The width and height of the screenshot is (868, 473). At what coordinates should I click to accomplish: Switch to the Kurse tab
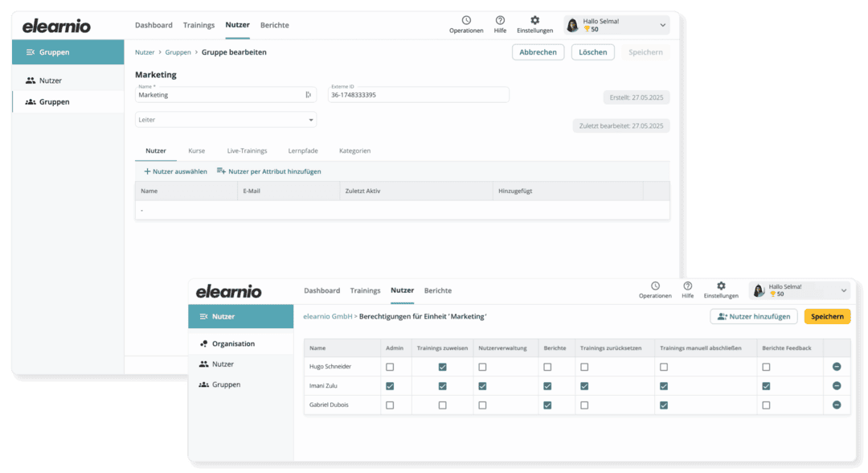coord(197,150)
